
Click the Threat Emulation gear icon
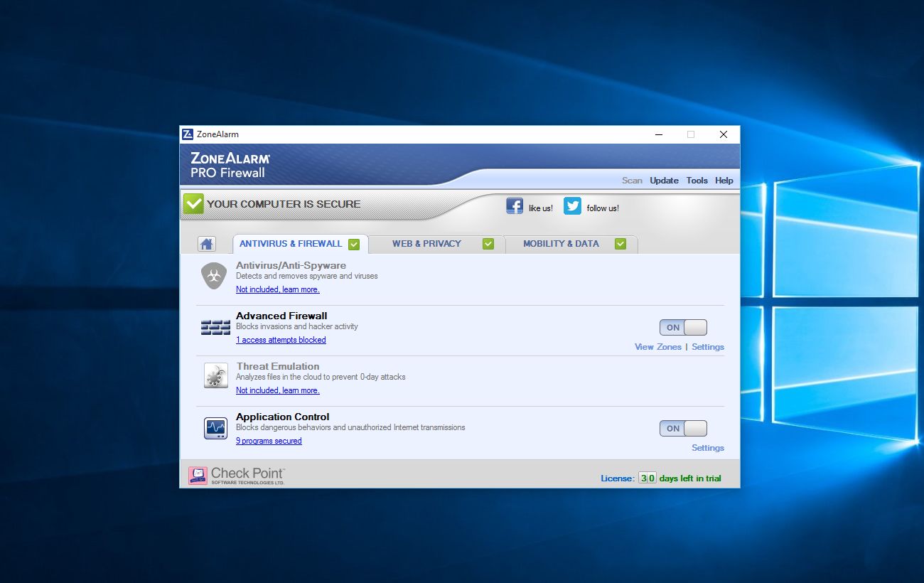pyautogui.click(x=215, y=376)
